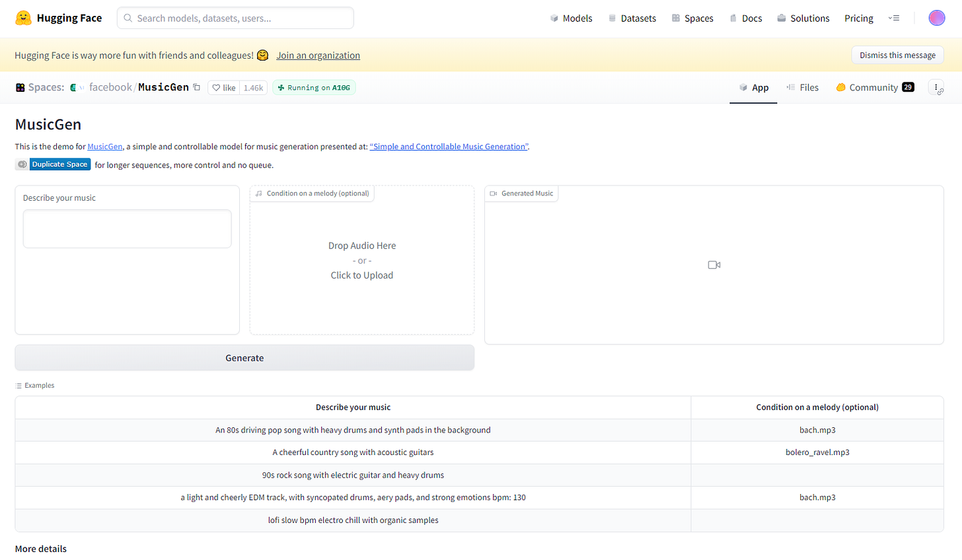Screen dimensions: 962x560
Task: Switch to the App tab
Action: point(753,87)
